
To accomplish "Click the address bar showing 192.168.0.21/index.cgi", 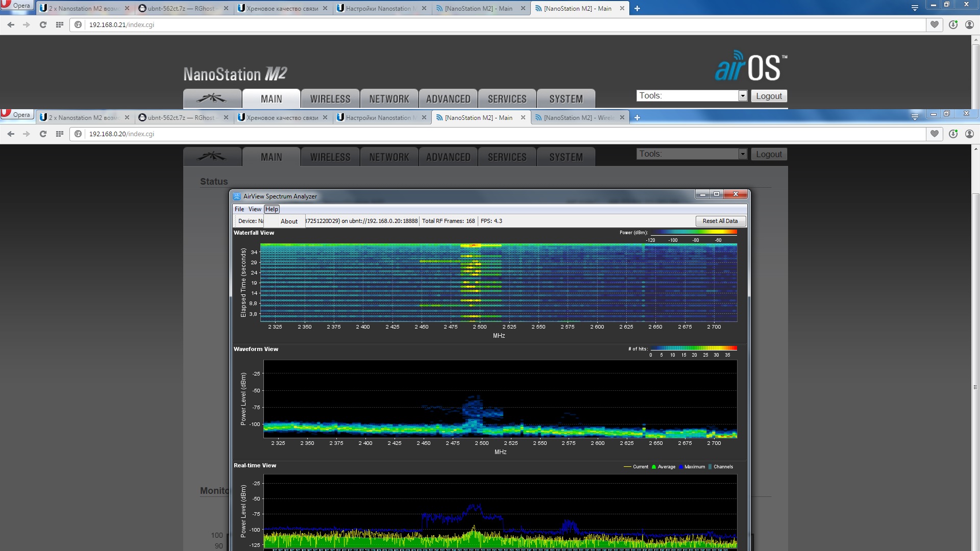I will coord(498,24).
